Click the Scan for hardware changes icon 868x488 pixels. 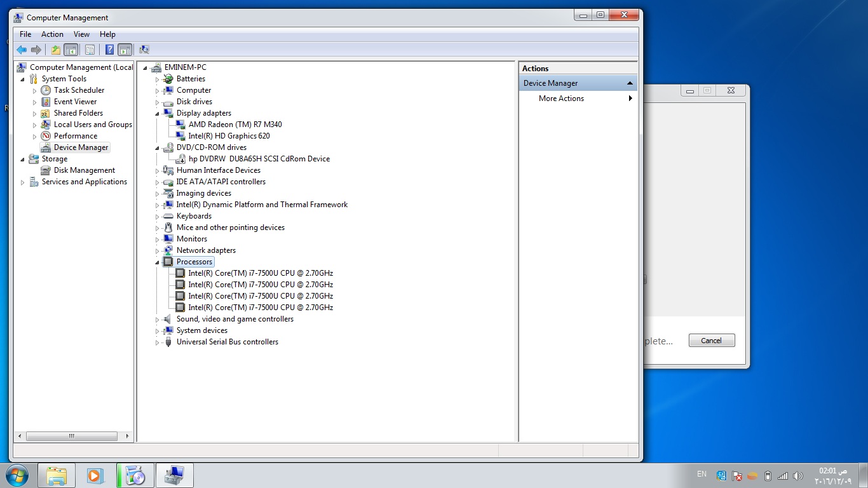[144, 50]
